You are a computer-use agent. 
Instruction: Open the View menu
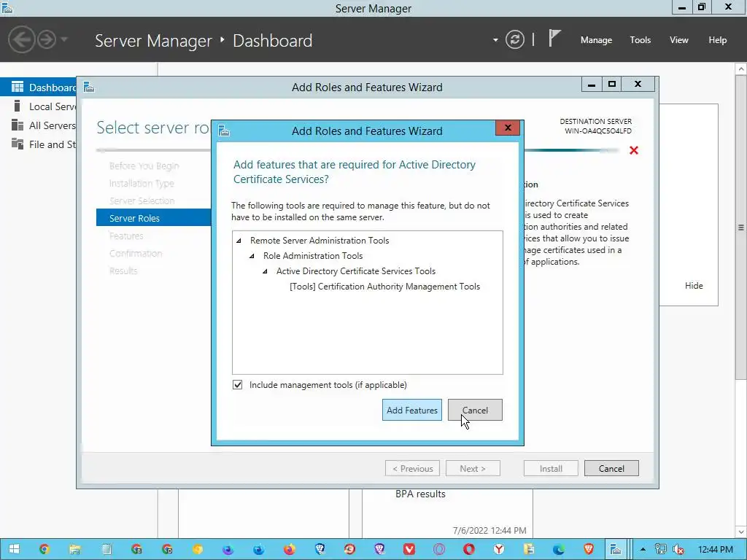tap(679, 40)
